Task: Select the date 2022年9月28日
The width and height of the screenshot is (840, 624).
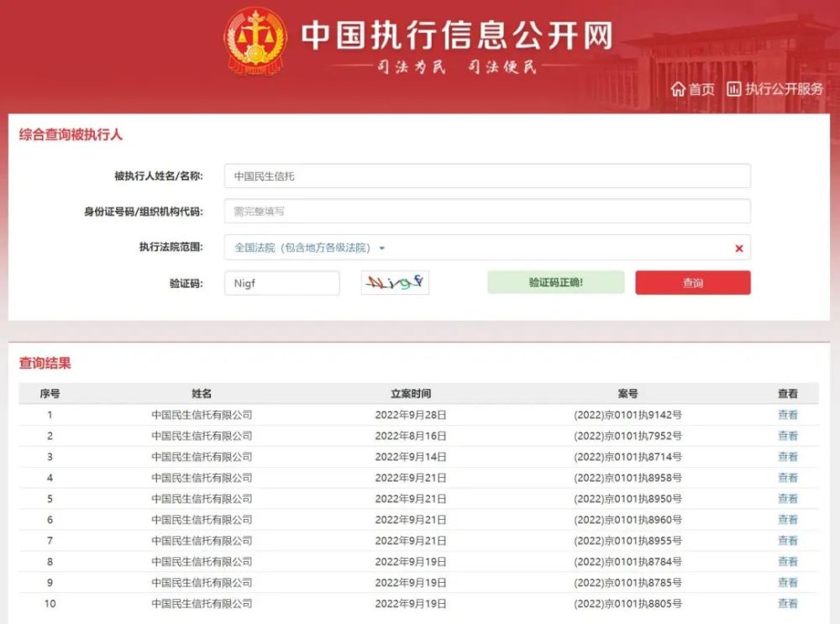Action: [411, 415]
